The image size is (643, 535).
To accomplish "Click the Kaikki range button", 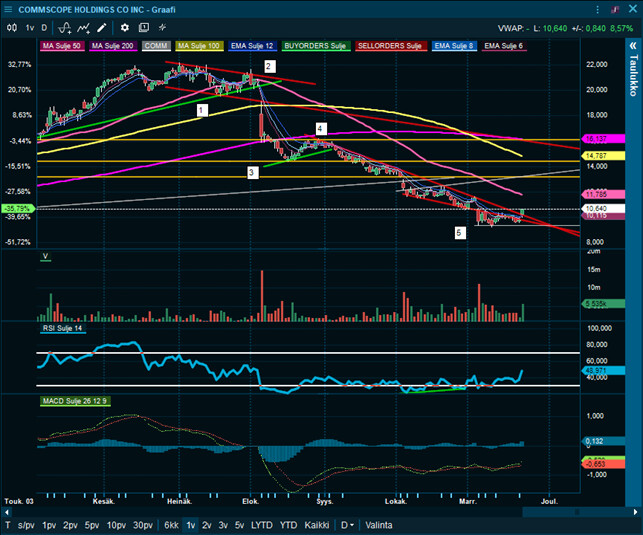I will (317, 524).
